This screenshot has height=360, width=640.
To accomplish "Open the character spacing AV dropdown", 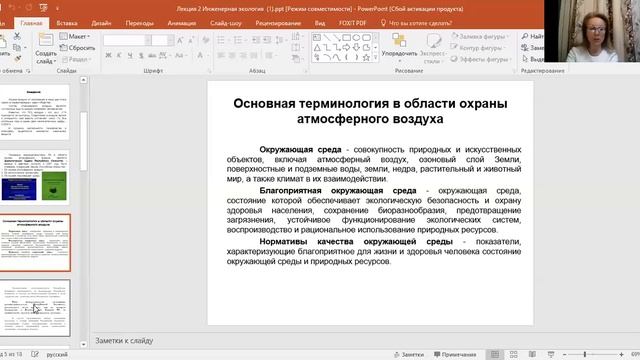I will 164,56.
